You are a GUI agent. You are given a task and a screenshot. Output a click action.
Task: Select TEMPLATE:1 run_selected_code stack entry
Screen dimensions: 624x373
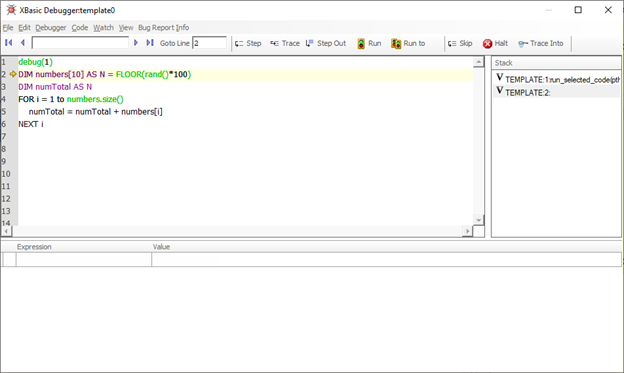tap(557, 79)
